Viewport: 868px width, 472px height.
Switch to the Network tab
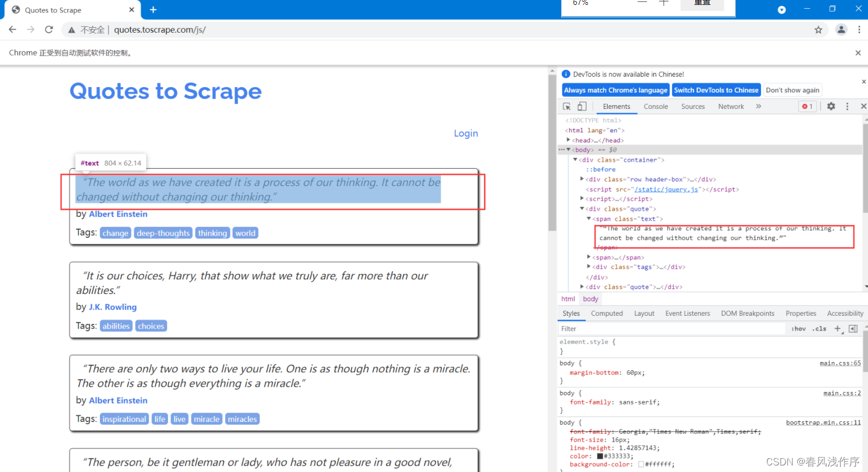(731, 107)
